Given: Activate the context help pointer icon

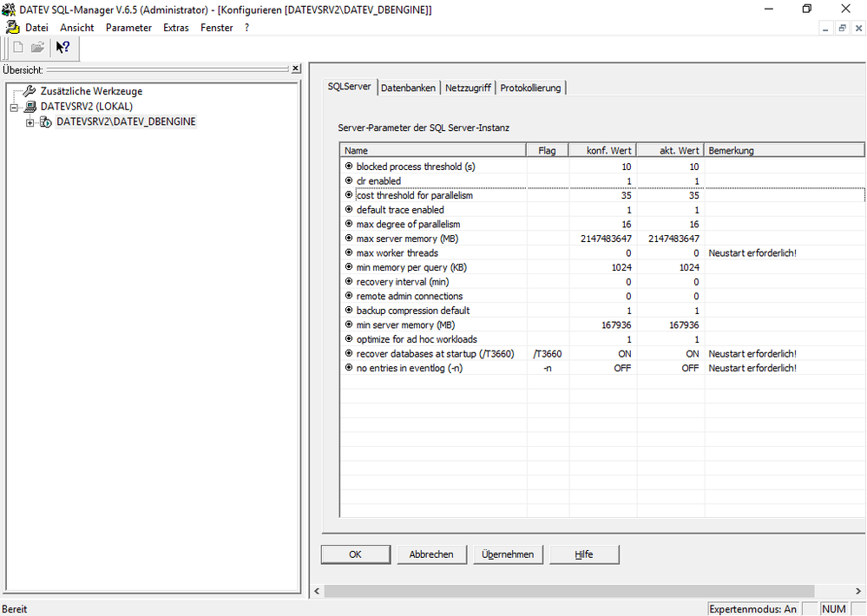Looking at the screenshot, I should [63, 48].
